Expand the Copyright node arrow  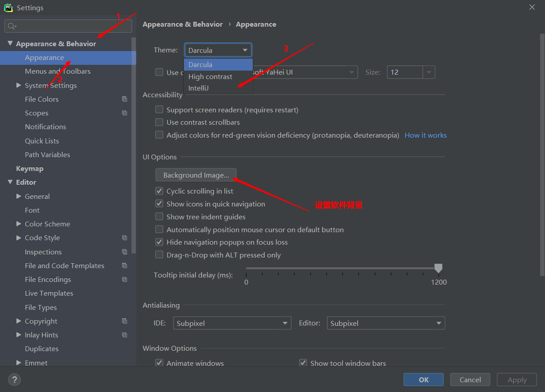[19, 321]
